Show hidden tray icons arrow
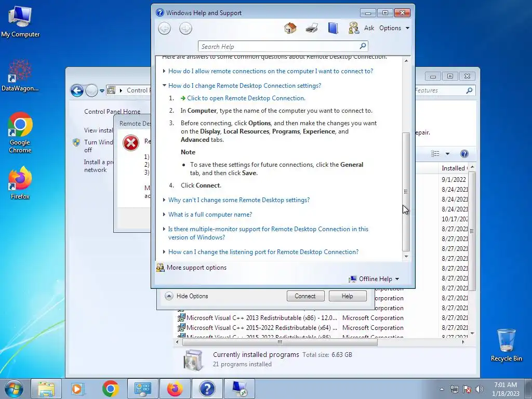 tap(442, 389)
